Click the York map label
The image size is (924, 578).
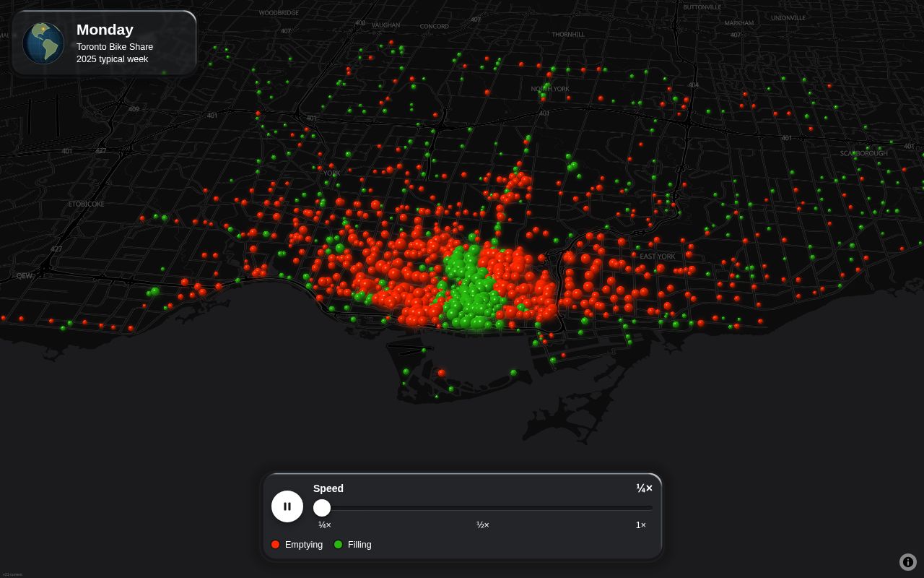click(x=332, y=173)
